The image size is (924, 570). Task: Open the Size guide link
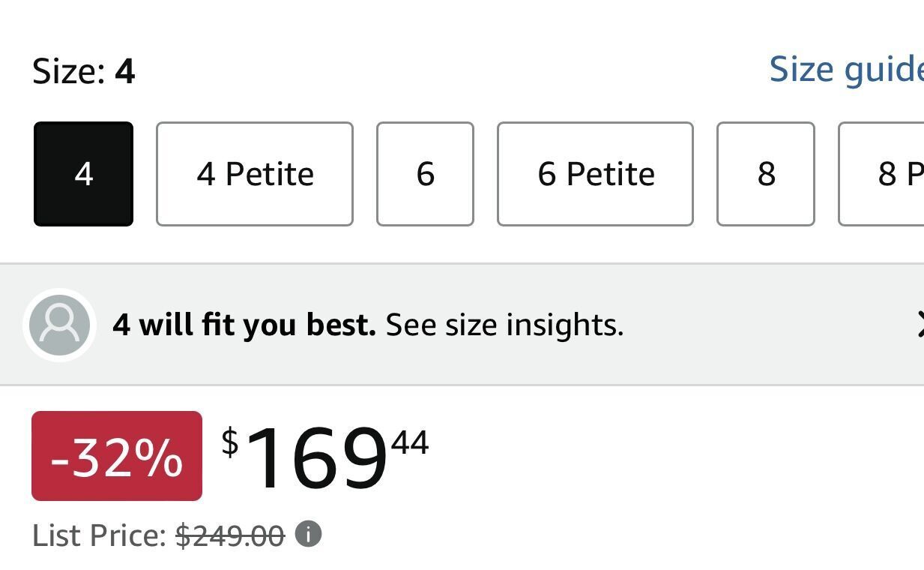(845, 70)
